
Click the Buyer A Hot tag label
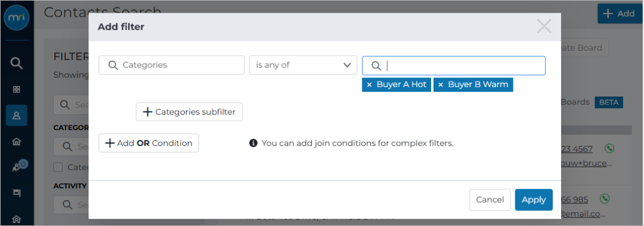(x=401, y=85)
